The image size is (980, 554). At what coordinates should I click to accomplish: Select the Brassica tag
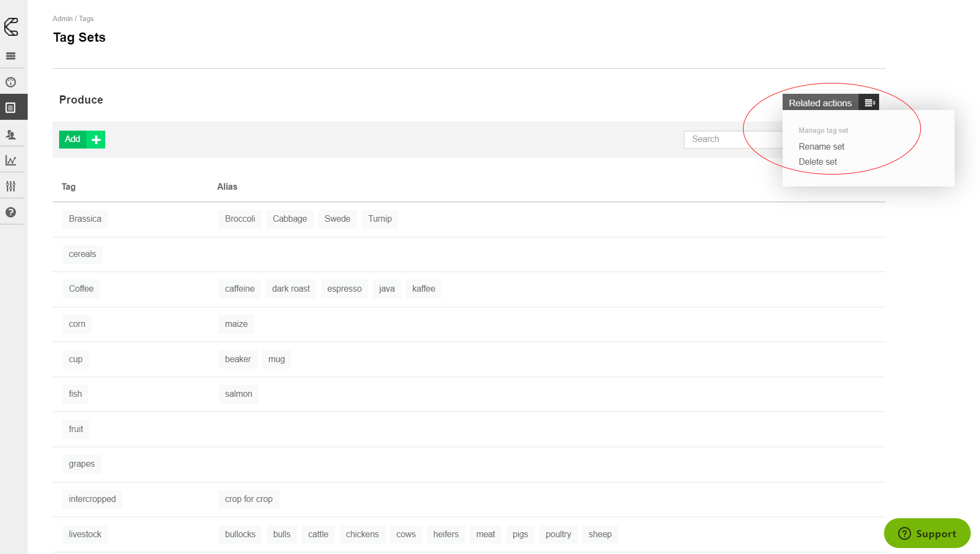click(x=85, y=219)
